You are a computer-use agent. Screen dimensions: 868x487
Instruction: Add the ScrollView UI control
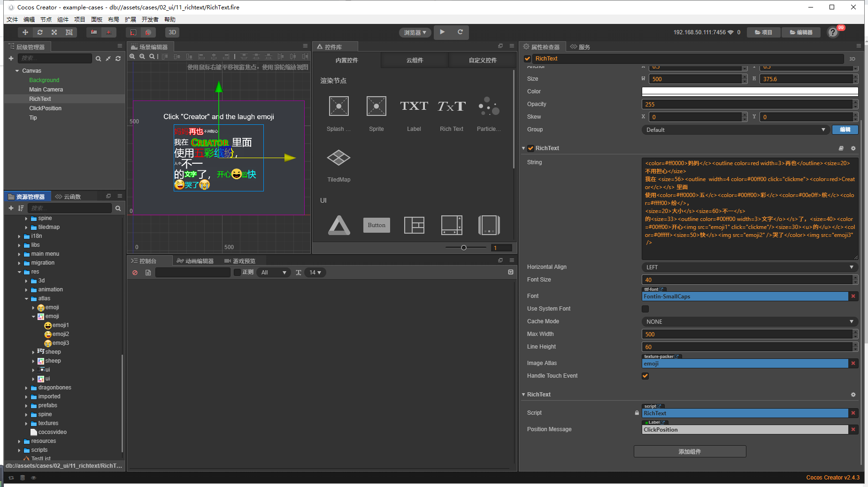click(x=452, y=225)
